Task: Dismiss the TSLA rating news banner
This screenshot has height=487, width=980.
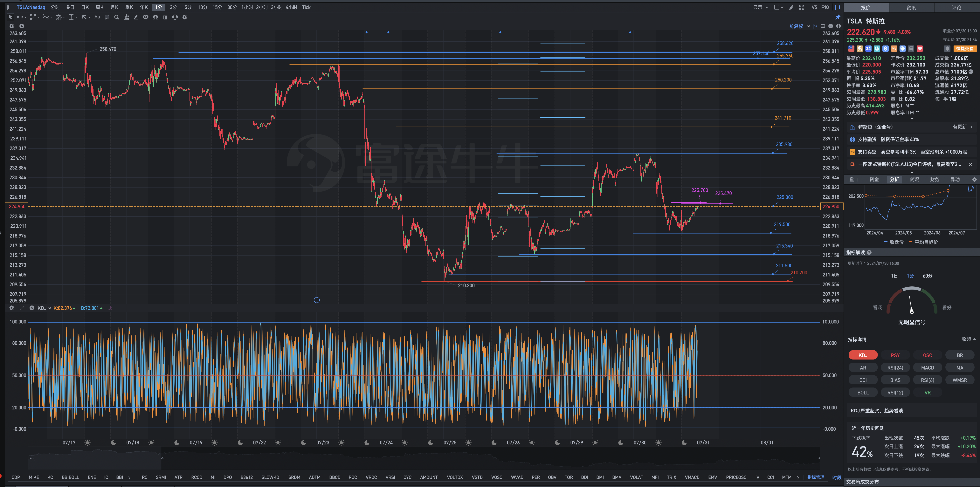Action: pyautogui.click(x=970, y=164)
